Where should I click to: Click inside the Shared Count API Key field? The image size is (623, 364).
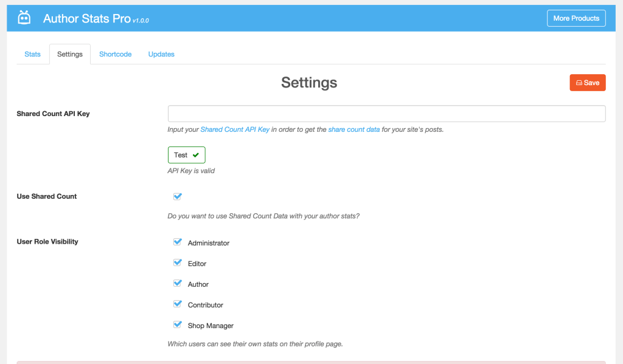coord(386,113)
